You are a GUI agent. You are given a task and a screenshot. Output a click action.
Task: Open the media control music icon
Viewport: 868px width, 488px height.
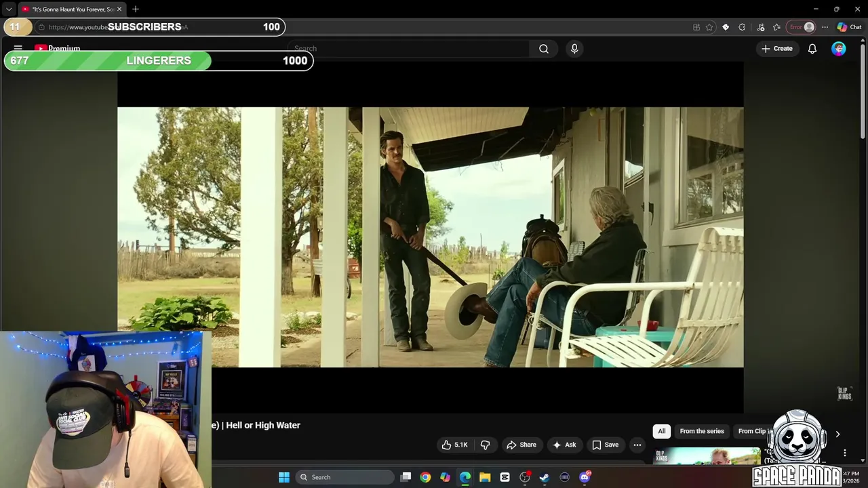(x=761, y=27)
